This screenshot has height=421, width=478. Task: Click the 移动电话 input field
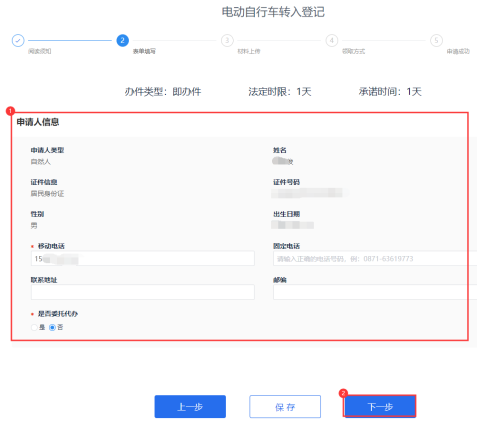point(143,258)
